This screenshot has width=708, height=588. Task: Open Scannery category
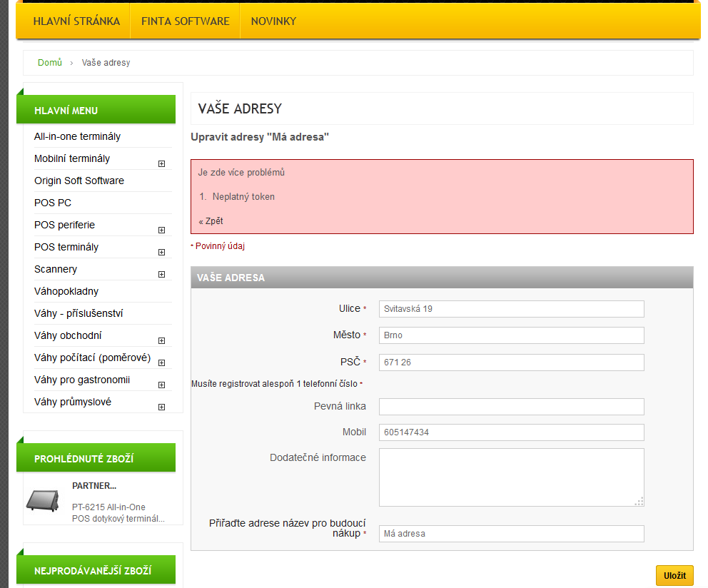[56, 269]
